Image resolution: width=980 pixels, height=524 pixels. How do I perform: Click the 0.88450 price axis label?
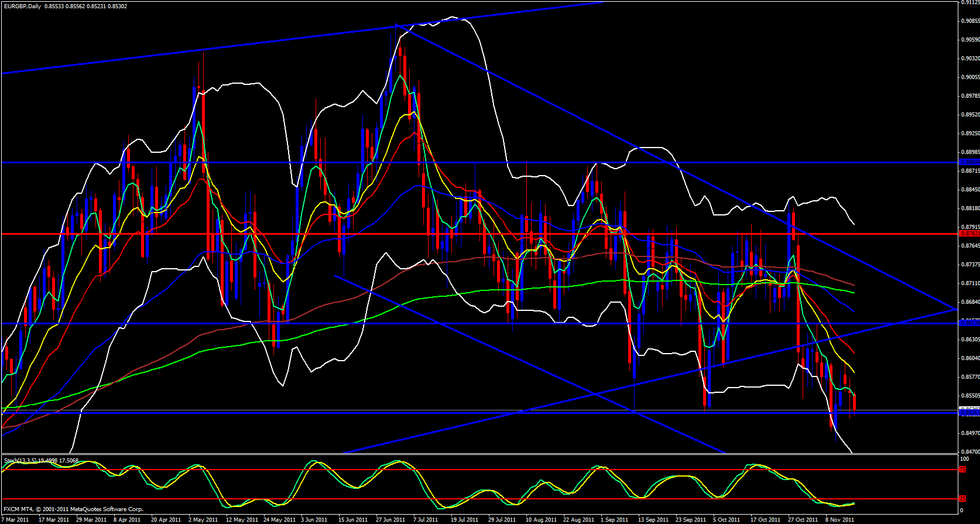coord(970,190)
